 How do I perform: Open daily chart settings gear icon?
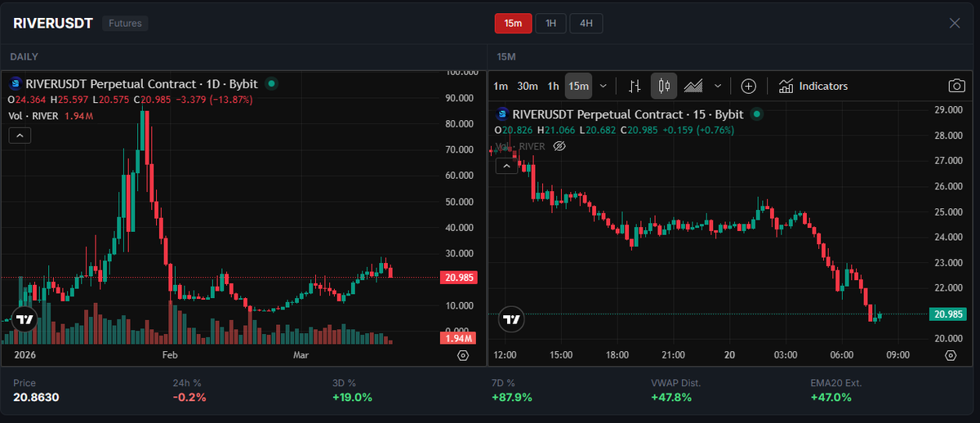pyautogui.click(x=463, y=355)
